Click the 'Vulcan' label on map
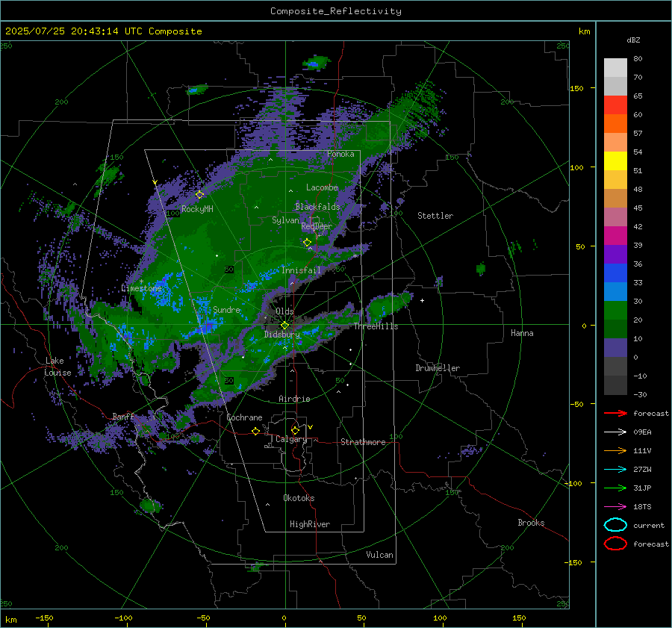This screenshot has height=628, width=672. point(380,555)
